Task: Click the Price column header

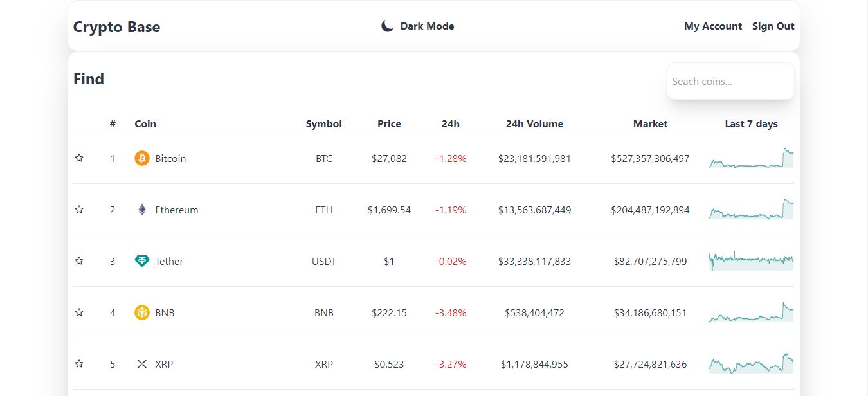Action: 389,123
